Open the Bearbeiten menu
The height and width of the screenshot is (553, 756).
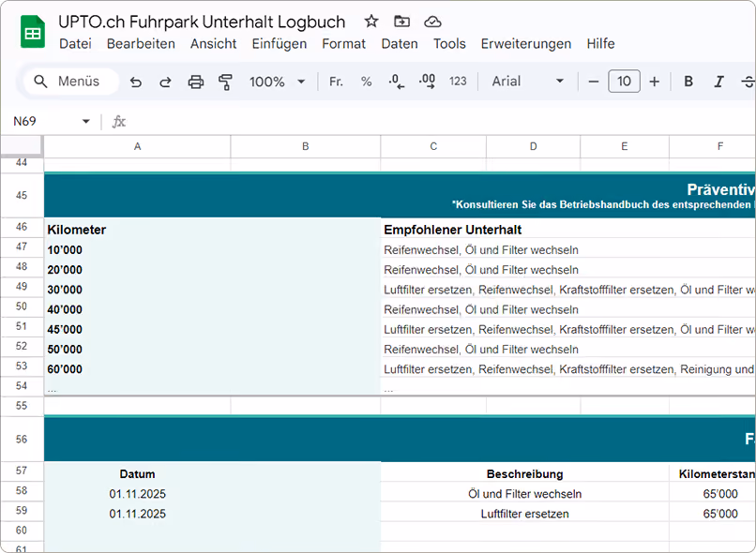[x=141, y=44]
